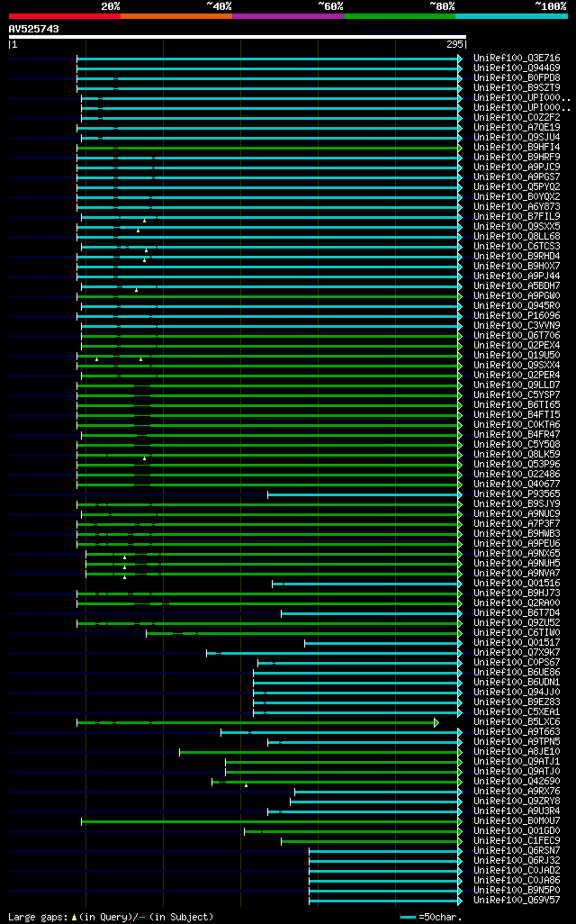This screenshot has width=576, height=924.
Task: Open hit UniRef100_Q3E716
Action: tap(517, 58)
